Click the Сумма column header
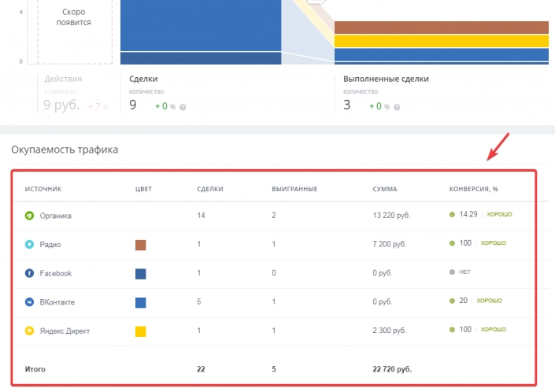The height and width of the screenshot is (392, 555). (385, 189)
